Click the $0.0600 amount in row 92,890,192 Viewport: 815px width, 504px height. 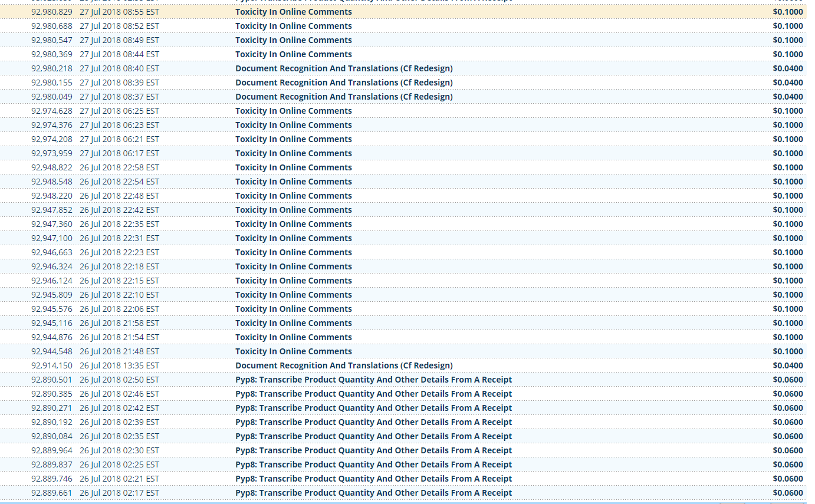[x=788, y=422]
